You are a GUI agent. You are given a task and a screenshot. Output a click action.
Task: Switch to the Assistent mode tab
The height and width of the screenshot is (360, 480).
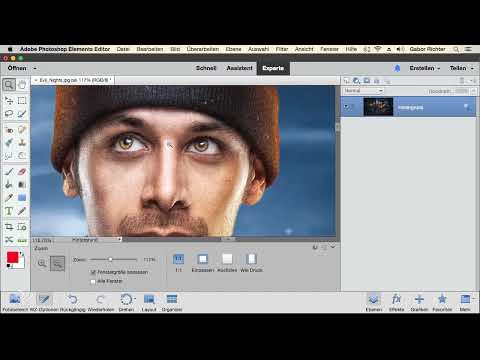pyautogui.click(x=240, y=68)
